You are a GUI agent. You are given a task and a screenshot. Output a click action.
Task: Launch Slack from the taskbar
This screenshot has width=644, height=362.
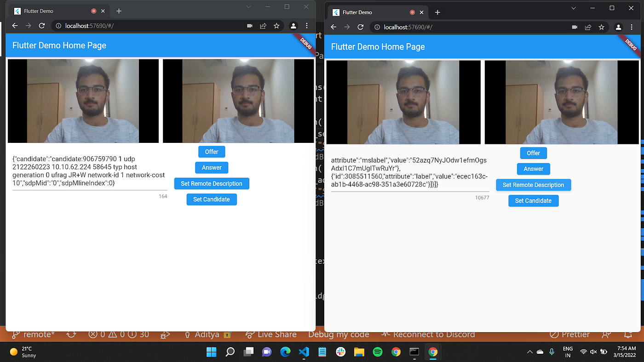(x=340, y=352)
